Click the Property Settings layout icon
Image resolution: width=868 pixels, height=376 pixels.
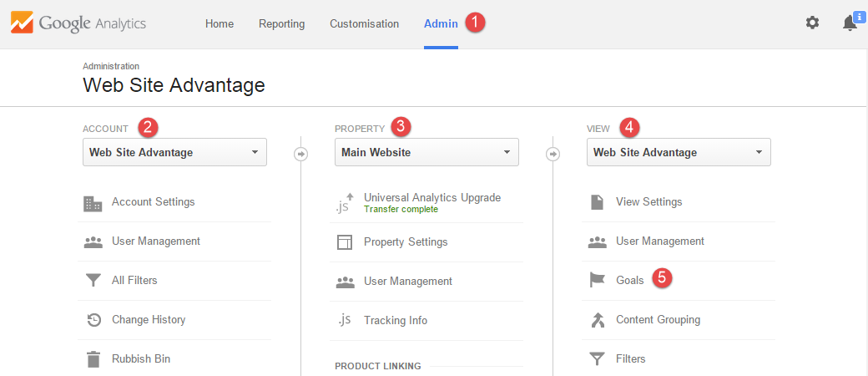(345, 242)
